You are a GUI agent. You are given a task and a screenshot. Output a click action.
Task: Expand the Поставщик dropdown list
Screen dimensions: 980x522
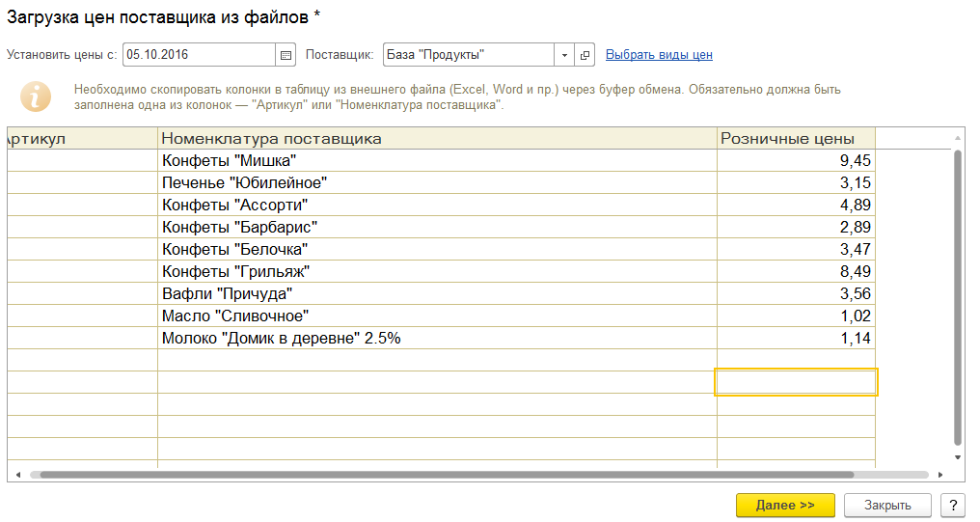click(563, 55)
